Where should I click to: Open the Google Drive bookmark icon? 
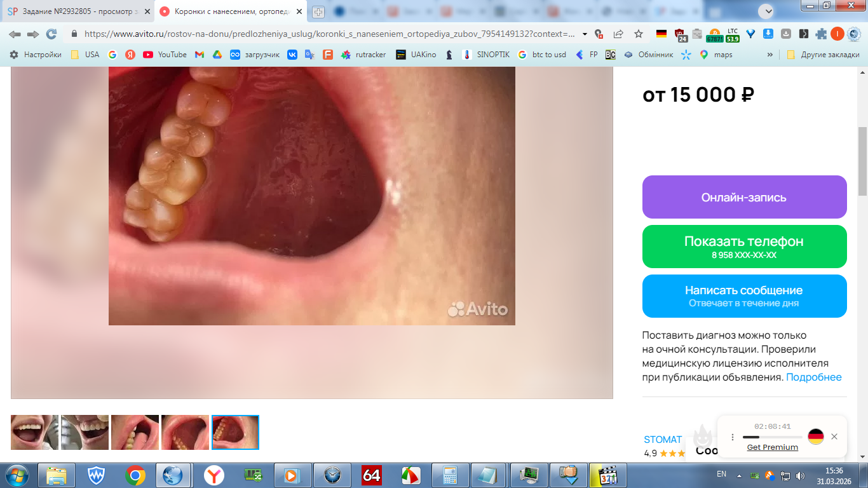click(x=217, y=55)
